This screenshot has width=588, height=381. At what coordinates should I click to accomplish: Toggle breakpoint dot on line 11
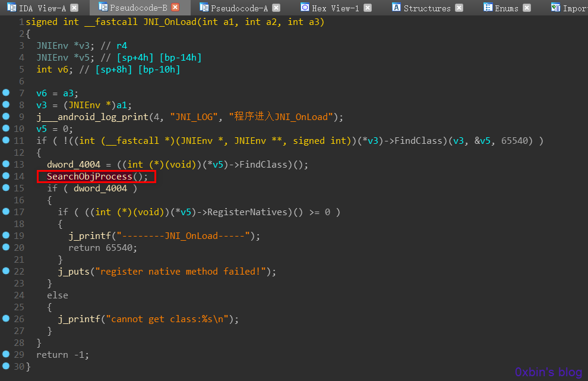coord(6,140)
